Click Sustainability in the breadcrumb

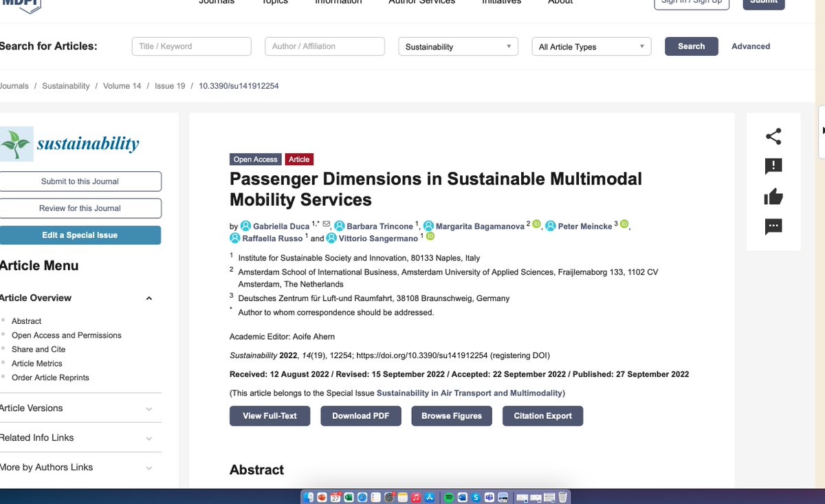click(65, 86)
